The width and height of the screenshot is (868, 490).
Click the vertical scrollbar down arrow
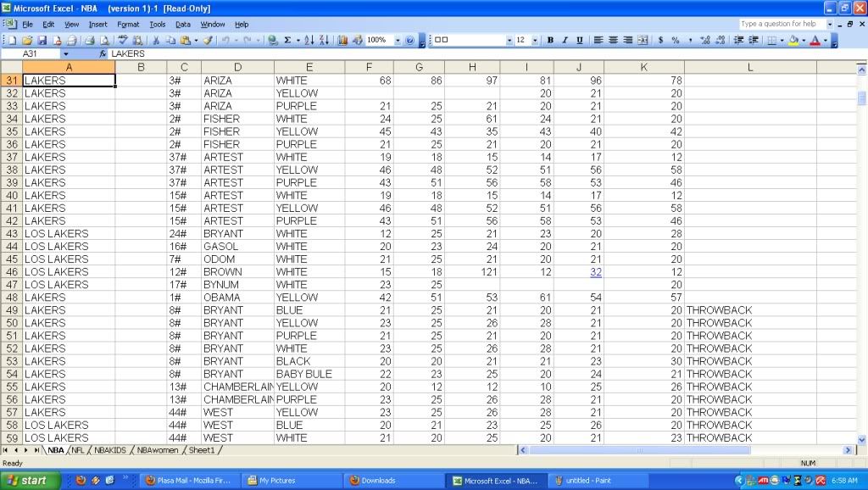coord(861,440)
